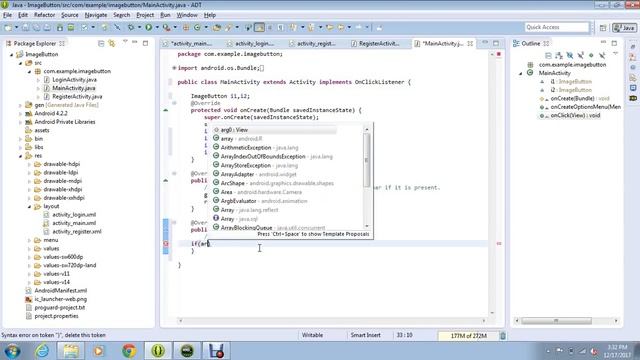This screenshot has height=360, width=640.
Task: Minimize the Outline panel
Action: (603, 42)
